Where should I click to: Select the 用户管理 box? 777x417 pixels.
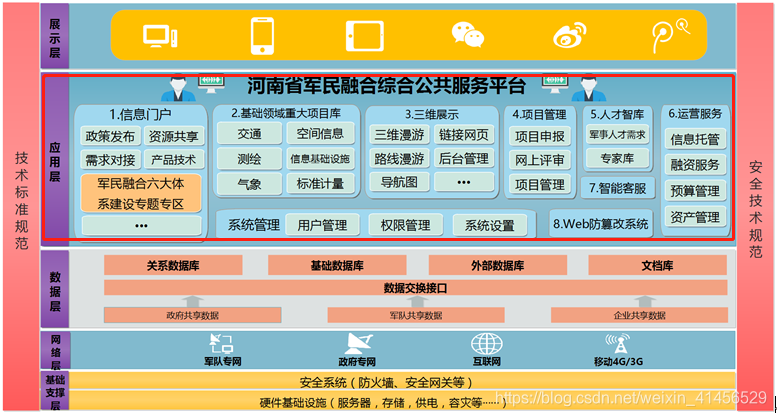click(x=322, y=225)
